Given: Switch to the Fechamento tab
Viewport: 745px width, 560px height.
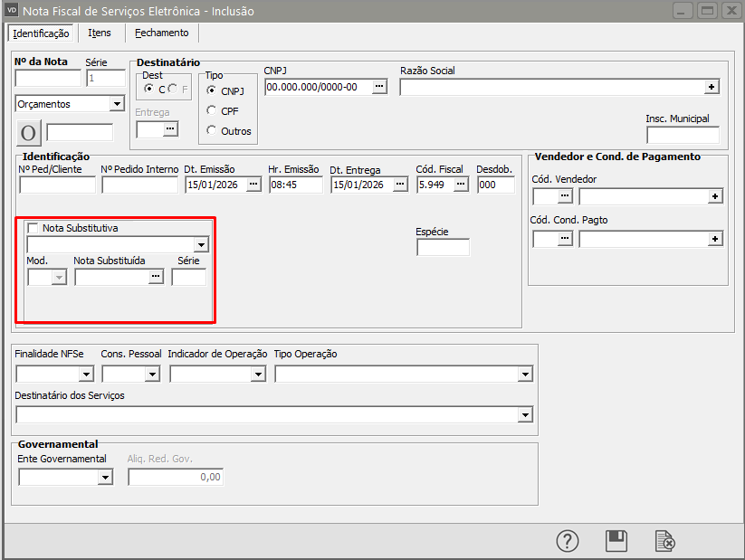Looking at the screenshot, I should tap(162, 33).
